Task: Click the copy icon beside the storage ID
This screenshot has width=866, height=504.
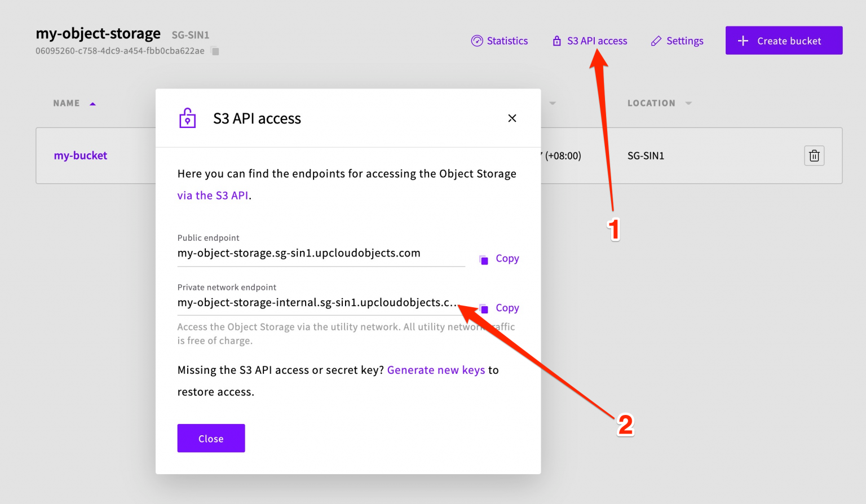Action: [x=215, y=51]
